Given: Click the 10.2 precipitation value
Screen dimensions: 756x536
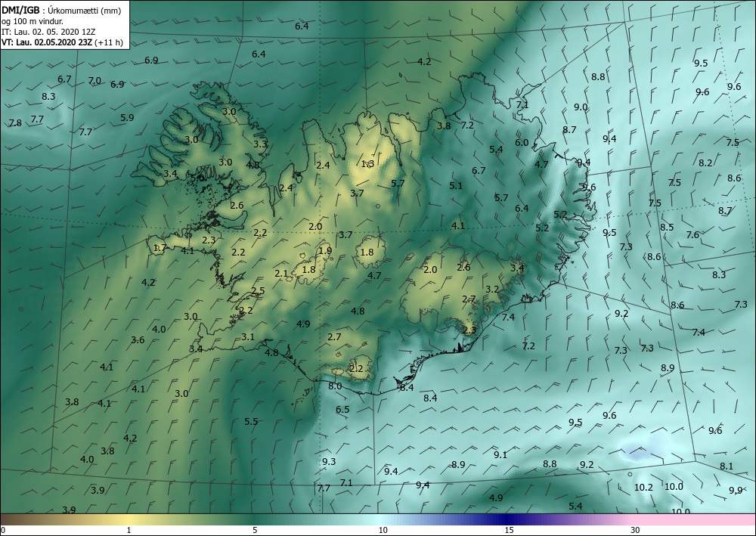Looking at the screenshot, I should pos(643,488).
